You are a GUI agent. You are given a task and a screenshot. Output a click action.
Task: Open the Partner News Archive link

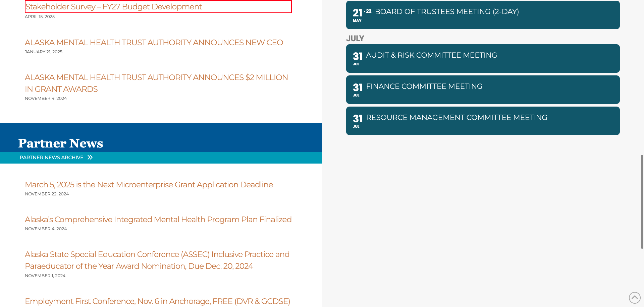(x=52, y=158)
